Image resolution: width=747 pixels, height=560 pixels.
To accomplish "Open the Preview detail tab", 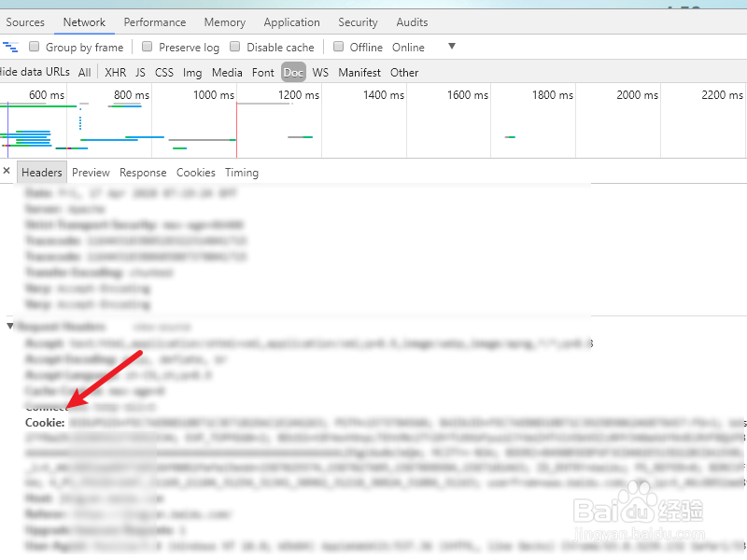I will click(91, 173).
